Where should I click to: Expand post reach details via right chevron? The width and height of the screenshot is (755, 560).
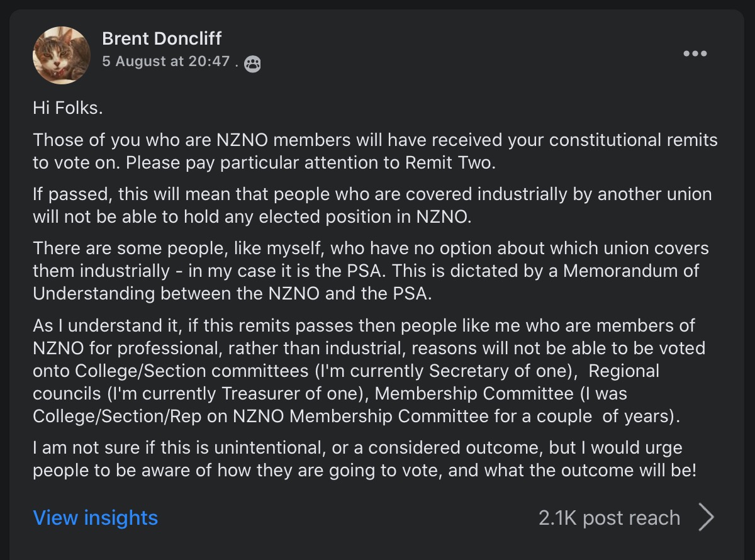[x=707, y=517]
